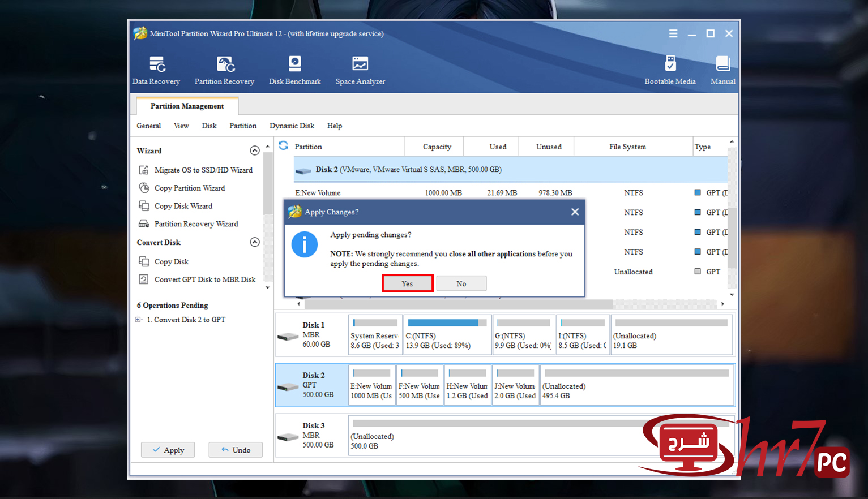Select C:(NTFS) partition block
Viewport: 868px width, 499px height.
(447, 335)
